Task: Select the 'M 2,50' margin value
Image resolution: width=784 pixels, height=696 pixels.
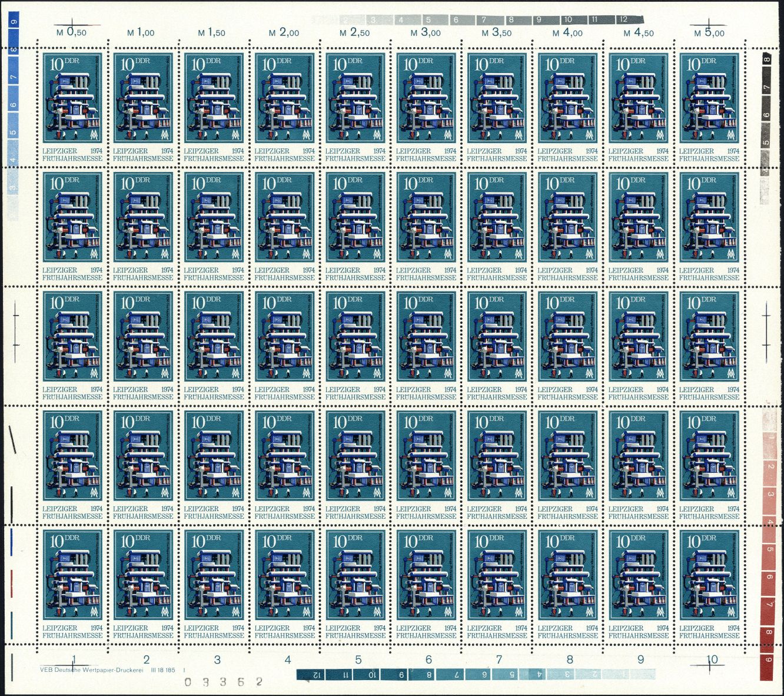Action: 354,33
